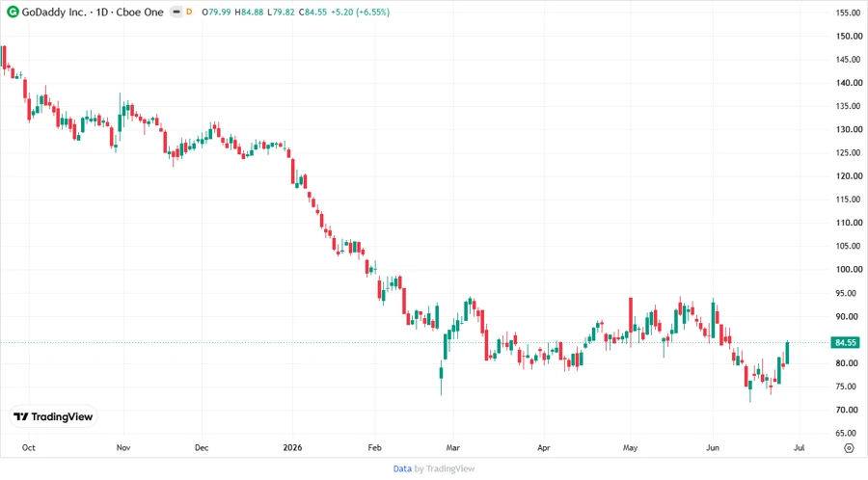Screen dimensions: 868x480
Task: Toggle the market status dash pill icon
Action: pyautogui.click(x=176, y=12)
